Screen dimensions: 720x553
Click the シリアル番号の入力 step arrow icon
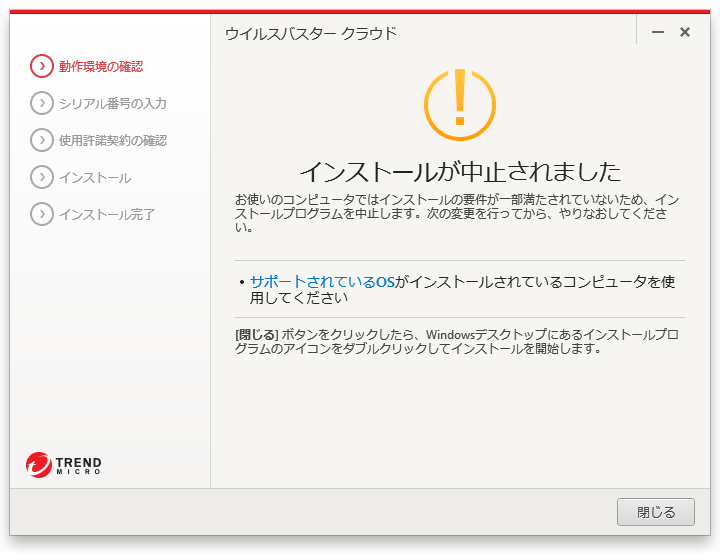[42, 103]
